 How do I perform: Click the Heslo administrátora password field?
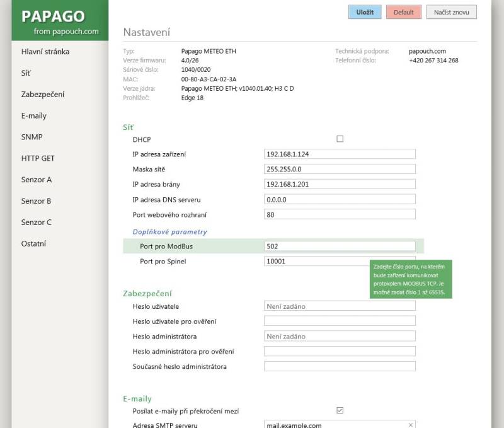coord(340,336)
